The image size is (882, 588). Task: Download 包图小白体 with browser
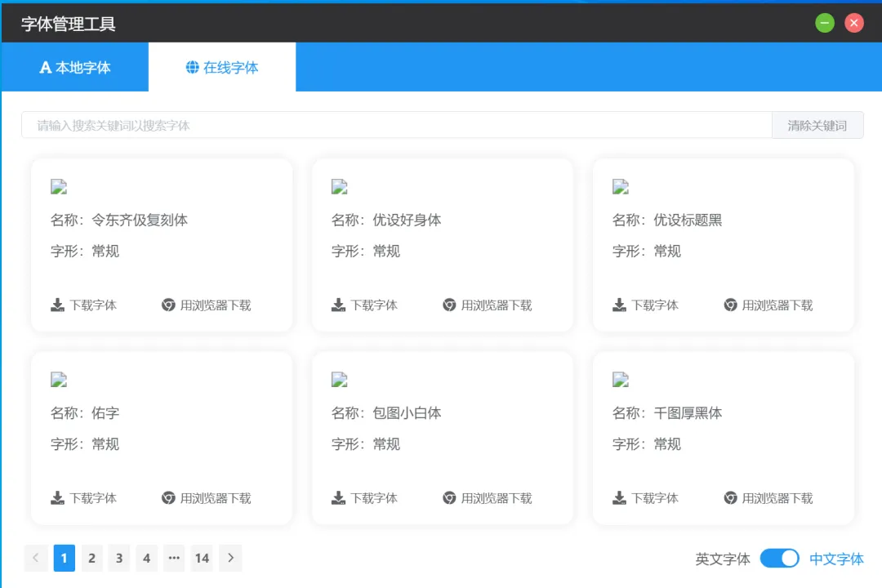pyautogui.click(x=487, y=498)
